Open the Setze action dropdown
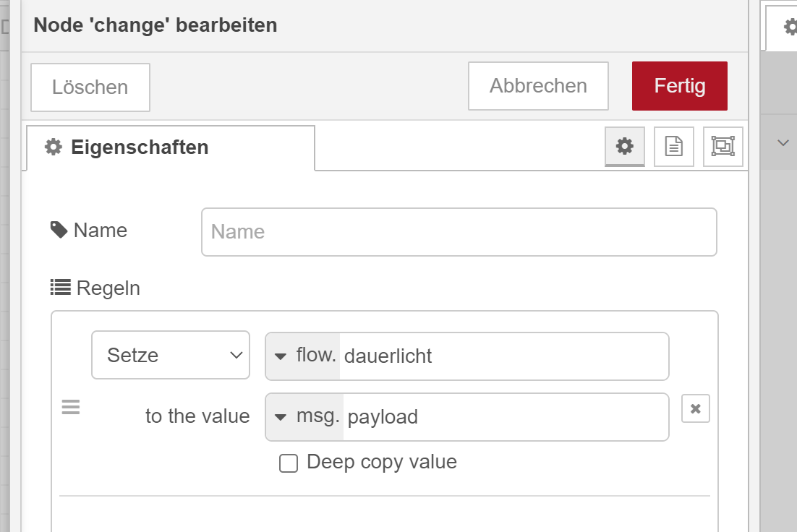The height and width of the screenshot is (532, 797). tap(170, 355)
